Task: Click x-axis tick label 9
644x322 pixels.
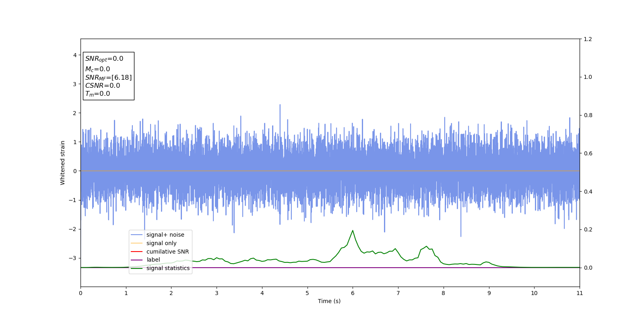Action: (489, 293)
